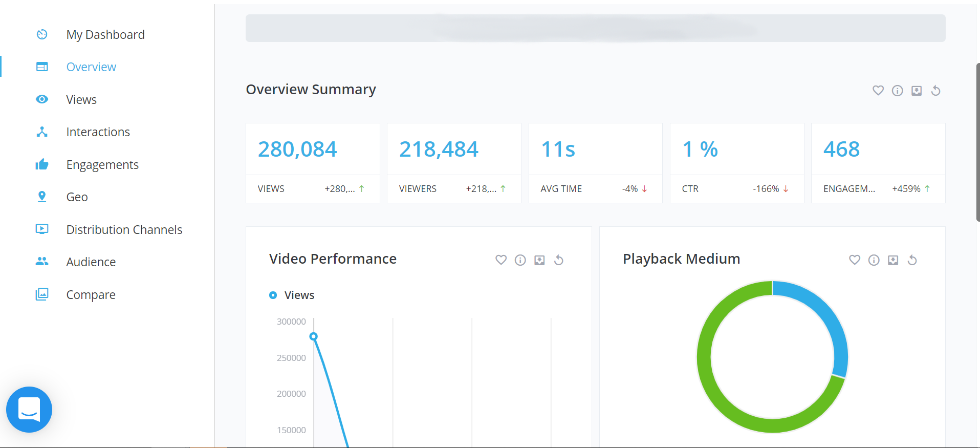Click the 1 % CTR card

click(737, 163)
